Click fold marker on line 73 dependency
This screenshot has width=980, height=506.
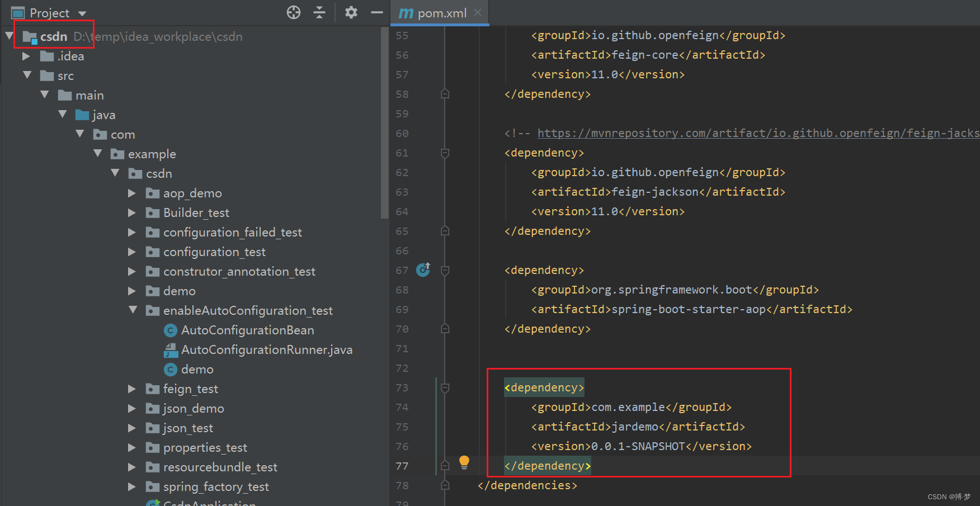[x=445, y=387]
